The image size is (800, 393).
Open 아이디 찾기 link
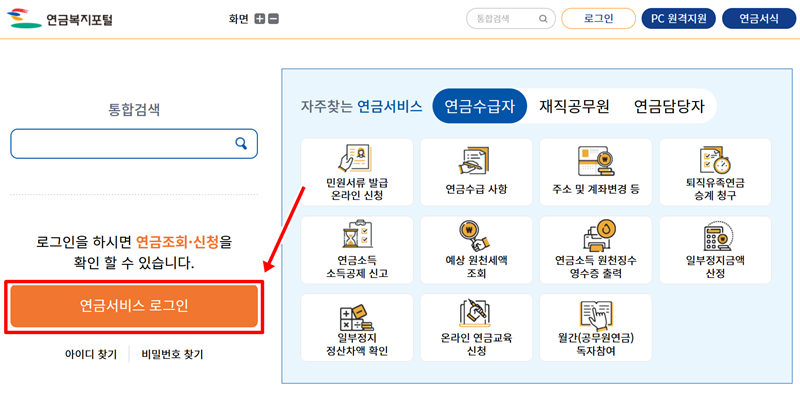(x=90, y=354)
